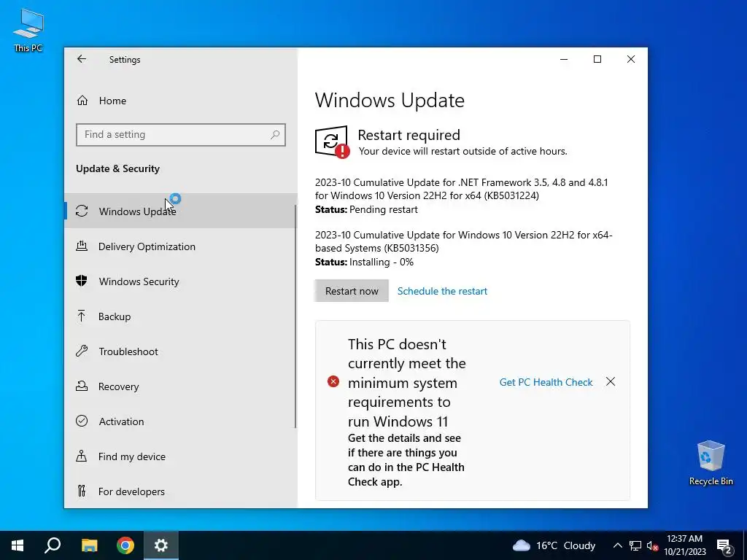Open the taskbar clock showing 12:37 AM
The height and width of the screenshot is (560, 747).
(x=684, y=545)
